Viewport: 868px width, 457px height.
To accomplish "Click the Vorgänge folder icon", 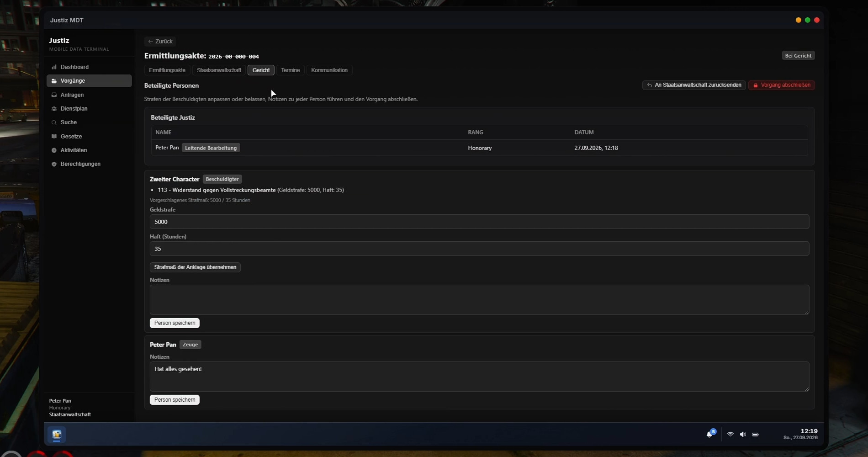I will tap(54, 81).
